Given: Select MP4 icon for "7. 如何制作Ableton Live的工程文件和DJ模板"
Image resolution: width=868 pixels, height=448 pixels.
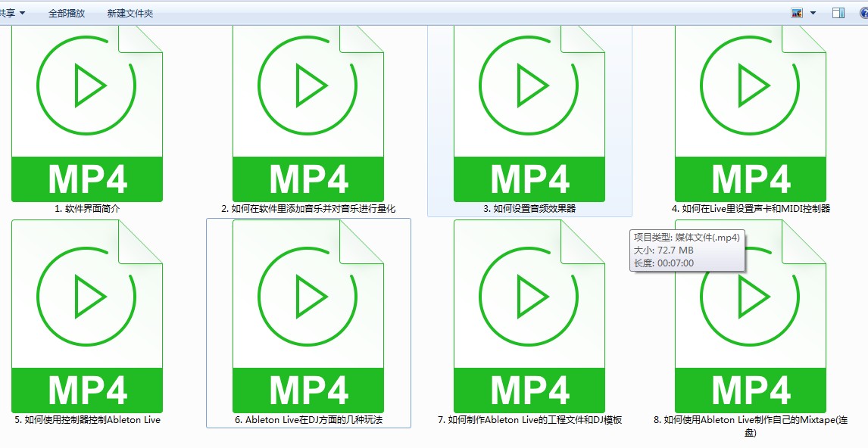Looking at the screenshot, I should [529, 316].
